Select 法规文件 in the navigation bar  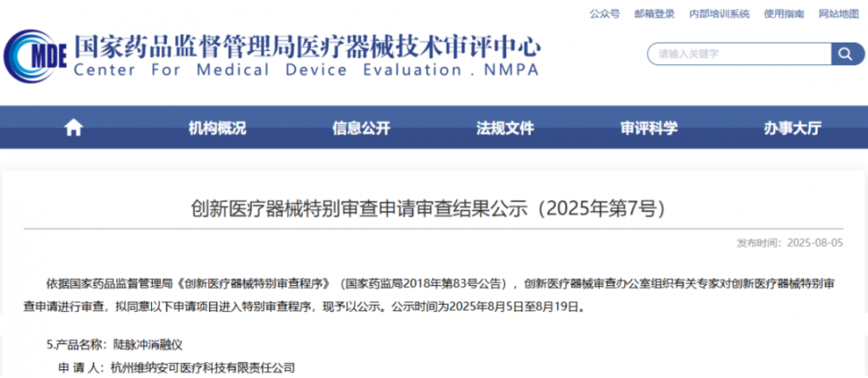(x=505, y=128)
